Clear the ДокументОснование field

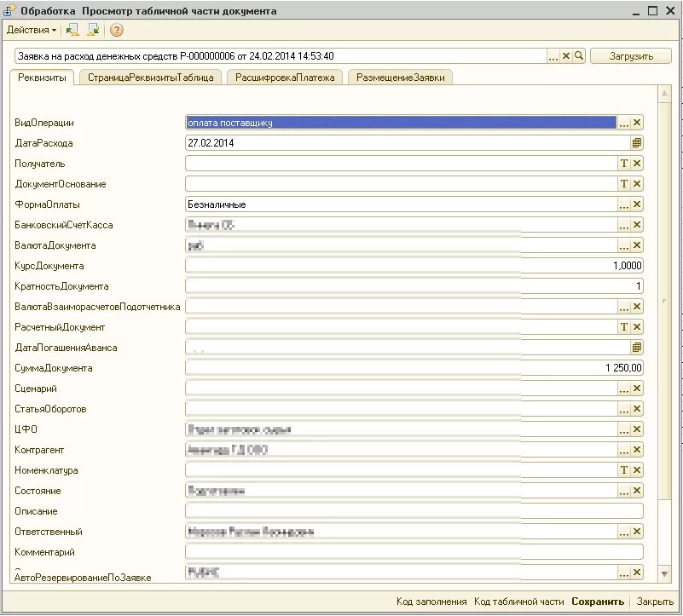637,184
